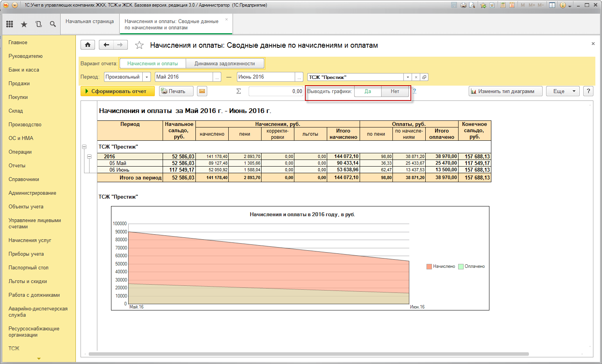Click Сформировать отчет button
The width and height of the screenshot is (602, 364).
(118, 91)
